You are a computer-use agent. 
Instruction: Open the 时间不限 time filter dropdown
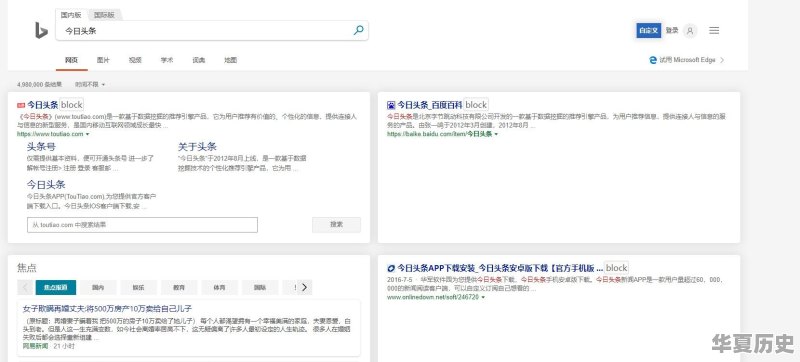coord(90,84)
